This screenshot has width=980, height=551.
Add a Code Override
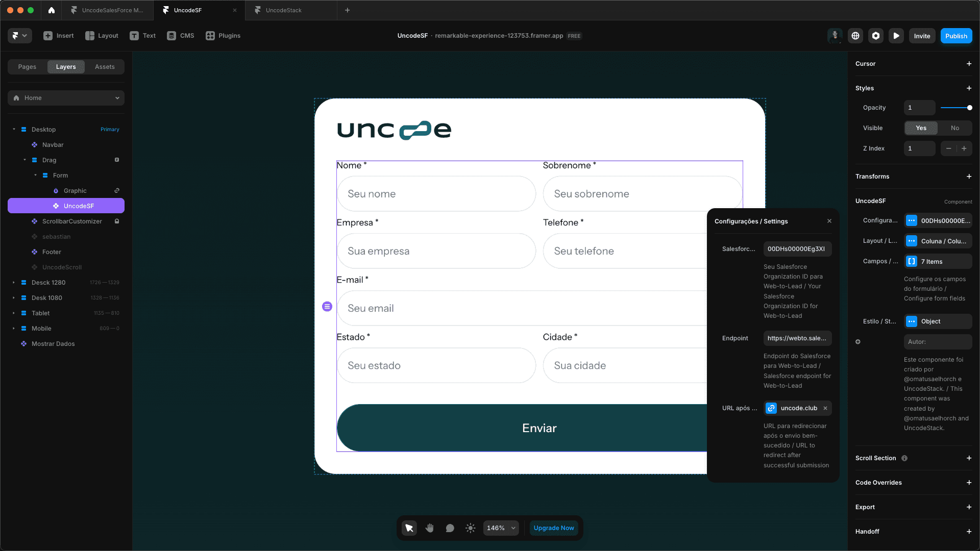(x=969, y=483)
